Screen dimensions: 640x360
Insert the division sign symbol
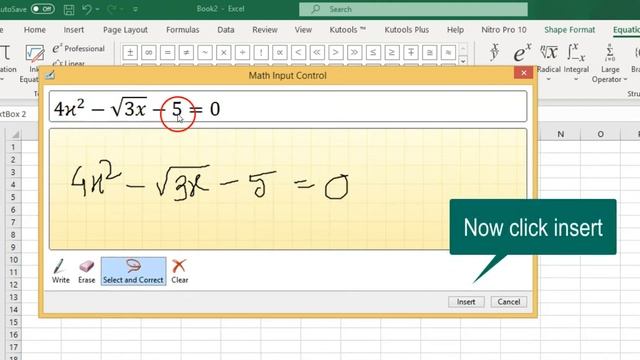242,52
